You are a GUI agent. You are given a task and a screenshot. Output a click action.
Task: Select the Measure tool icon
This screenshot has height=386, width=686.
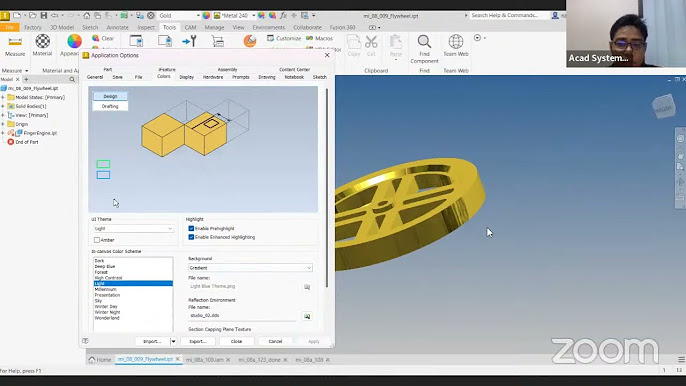[x=15, y=42]
